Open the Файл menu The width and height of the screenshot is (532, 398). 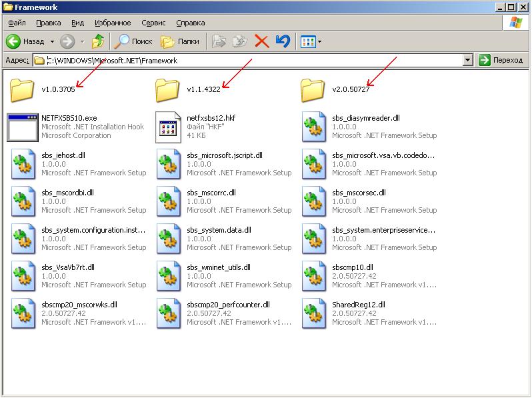click(17, 23)
